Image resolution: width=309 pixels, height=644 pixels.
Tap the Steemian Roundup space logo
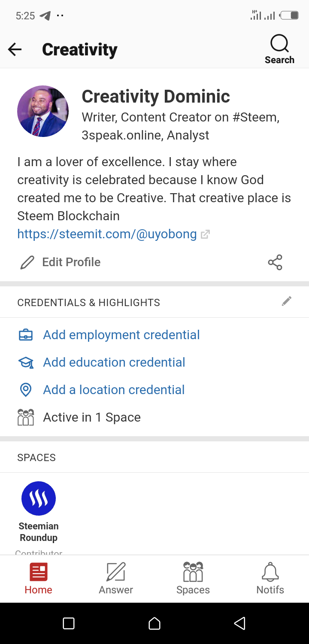39,498
